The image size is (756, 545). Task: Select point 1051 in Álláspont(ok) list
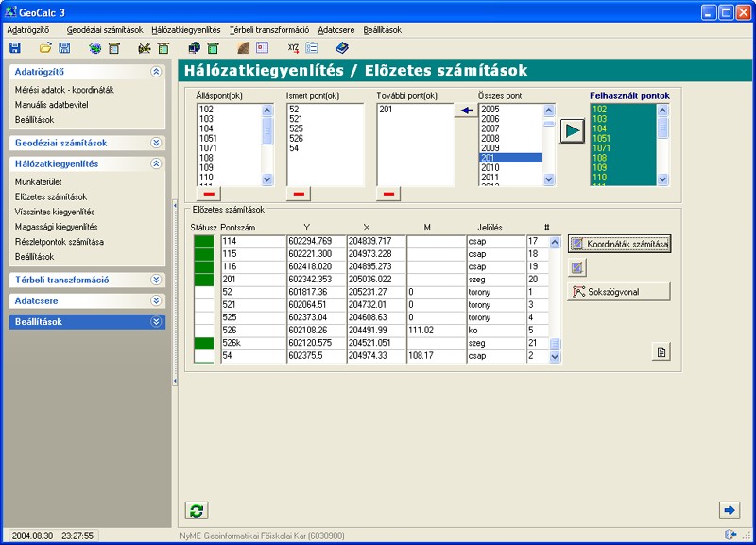230,138
